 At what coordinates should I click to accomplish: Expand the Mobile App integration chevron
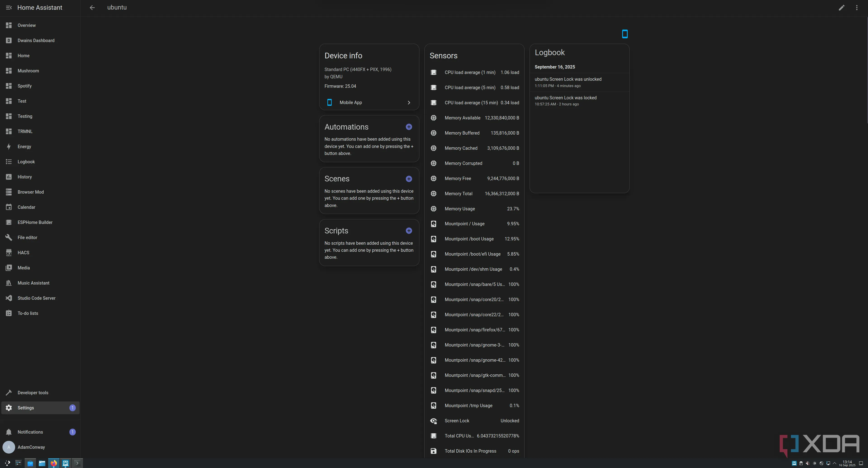point(408,102)
